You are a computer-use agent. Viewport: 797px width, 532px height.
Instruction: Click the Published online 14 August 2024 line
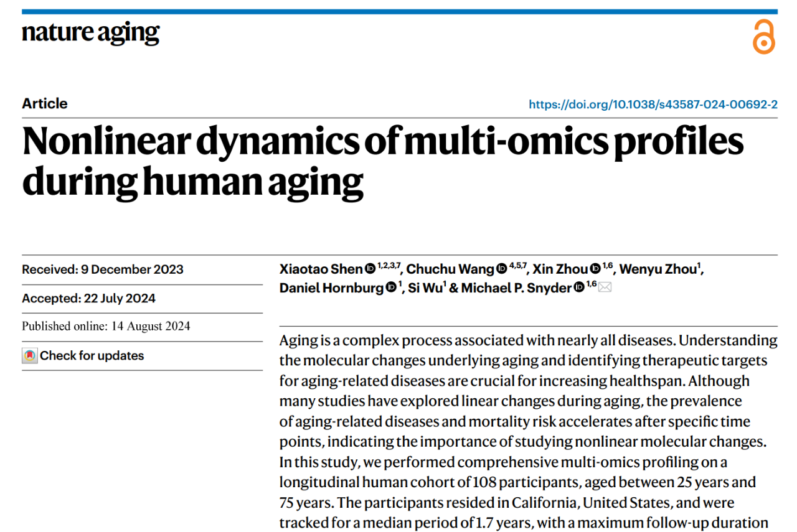point(106,326)
